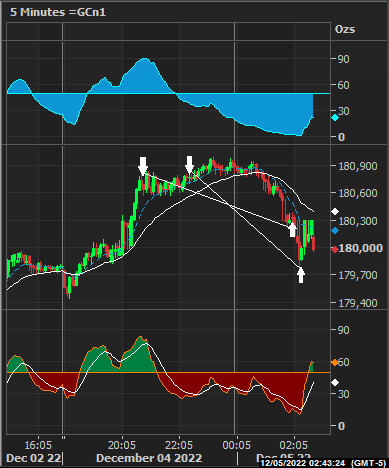Image resolution: width=389 pixels, height=468 pixels.
Task: Click the 02:05 time axis label
Action: click(294, 445)
